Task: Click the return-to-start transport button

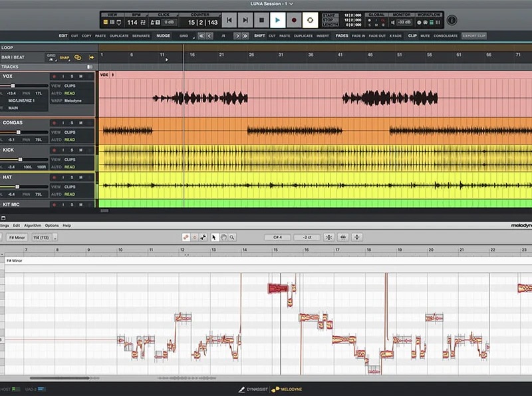Action: (229, 20)
